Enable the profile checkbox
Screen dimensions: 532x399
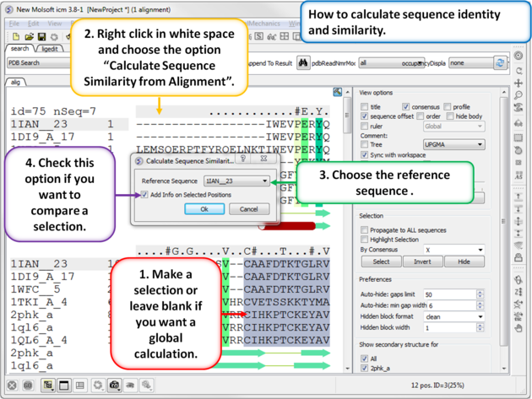(448, 107)
